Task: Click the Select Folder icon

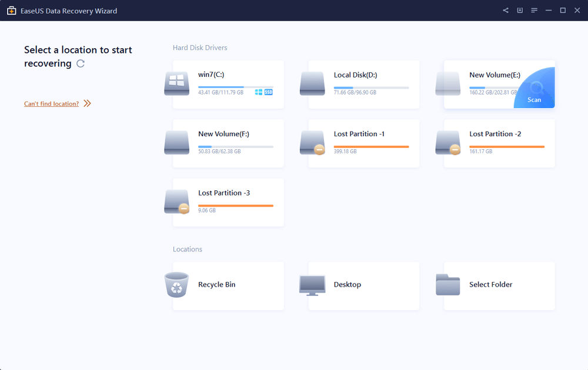Action: [x=447, y=285]
